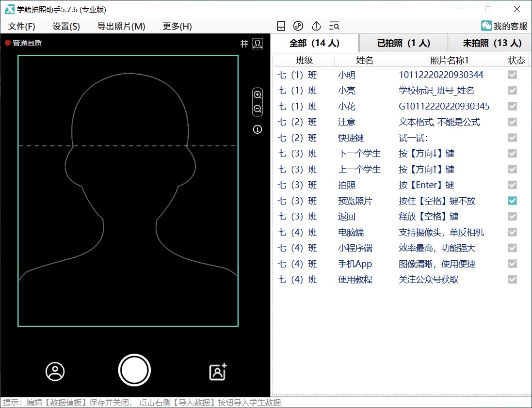Open the list search toolbar icon

[334, 26]
